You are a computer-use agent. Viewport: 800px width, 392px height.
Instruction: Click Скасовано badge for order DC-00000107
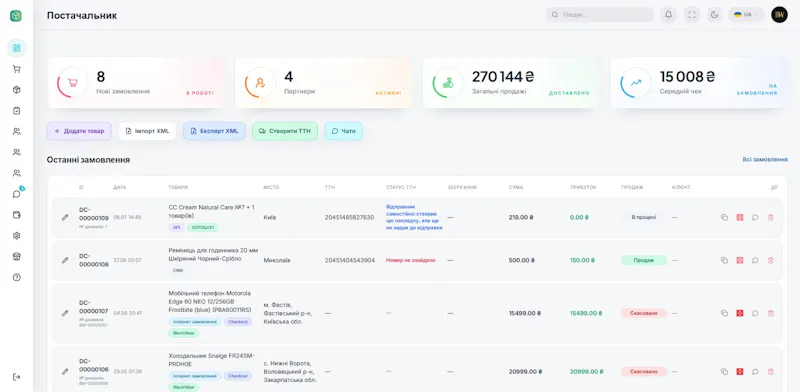coord(643,313)
